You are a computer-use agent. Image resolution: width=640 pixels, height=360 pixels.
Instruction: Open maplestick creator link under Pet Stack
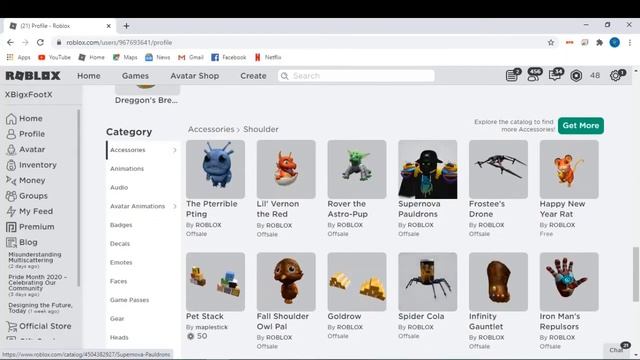211,327
